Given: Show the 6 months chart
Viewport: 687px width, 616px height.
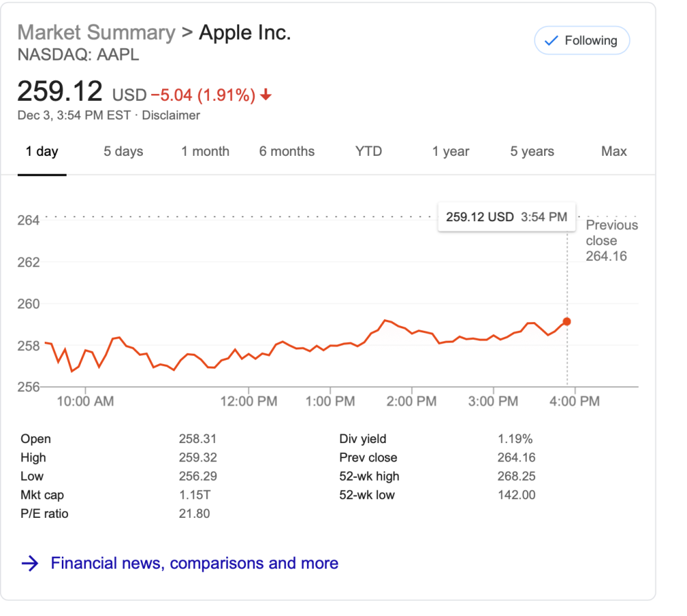Looking at the screenshot, I should [x=286, y=152].
